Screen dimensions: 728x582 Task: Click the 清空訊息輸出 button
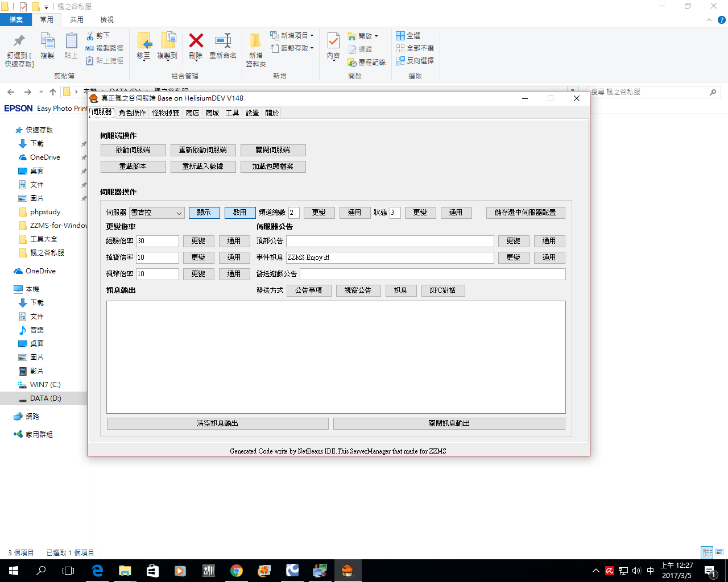coord(218,423)
